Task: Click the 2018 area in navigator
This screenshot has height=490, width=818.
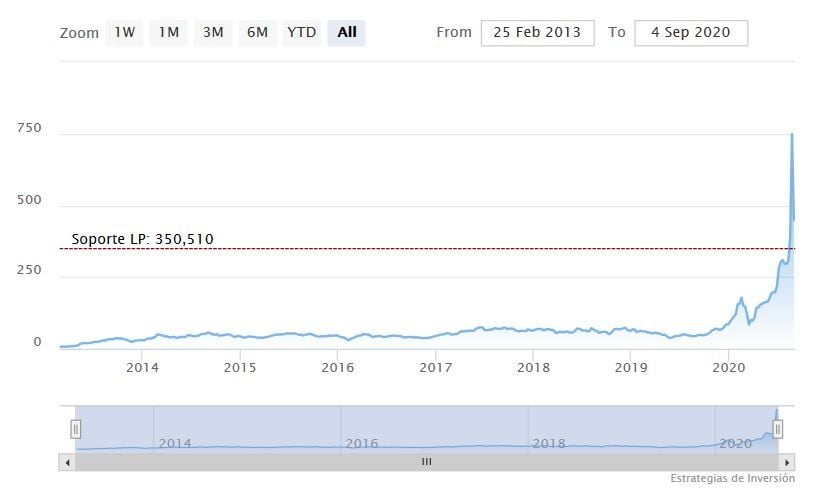Action: point(549,442)
